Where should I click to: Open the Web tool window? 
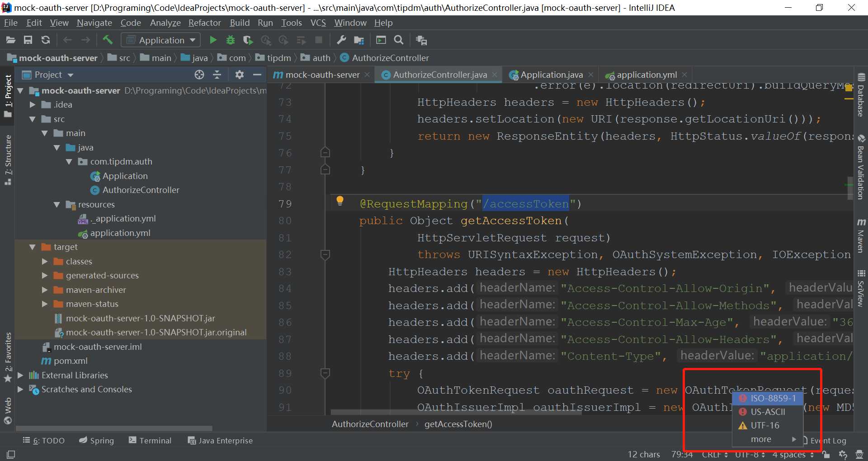coord(8,410)
